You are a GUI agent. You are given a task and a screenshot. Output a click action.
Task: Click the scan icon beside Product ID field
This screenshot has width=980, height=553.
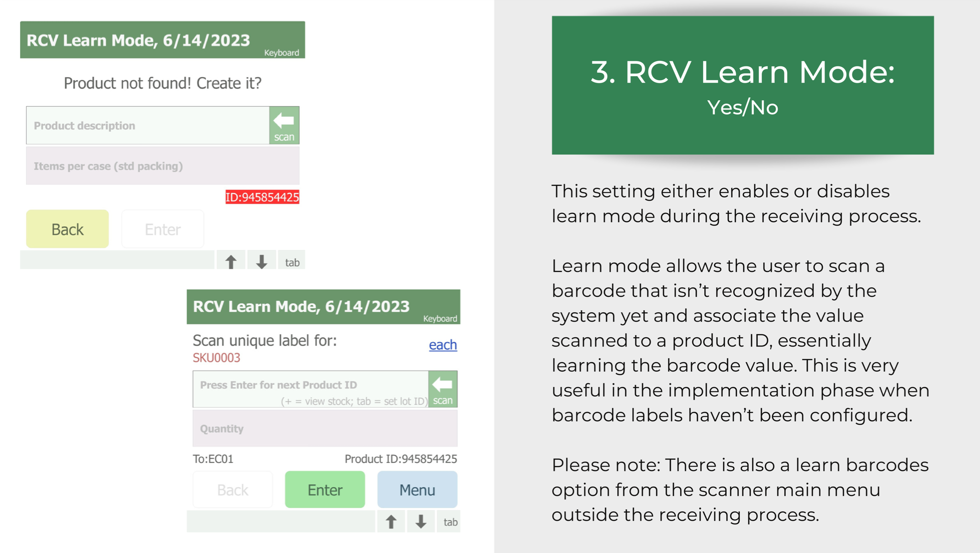click(x=443, y=389)
